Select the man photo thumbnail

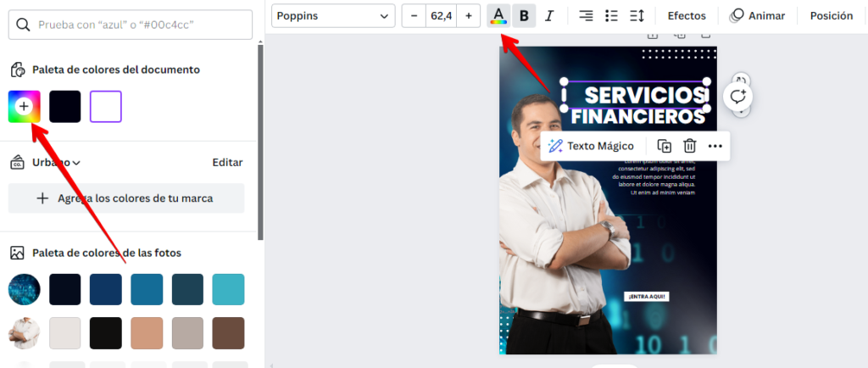(25, 333)
